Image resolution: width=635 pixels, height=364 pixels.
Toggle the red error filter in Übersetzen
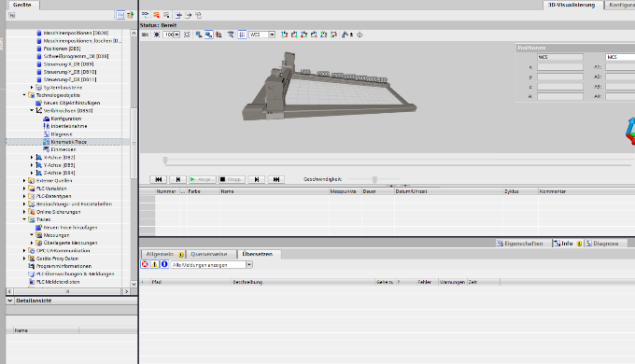145,264
